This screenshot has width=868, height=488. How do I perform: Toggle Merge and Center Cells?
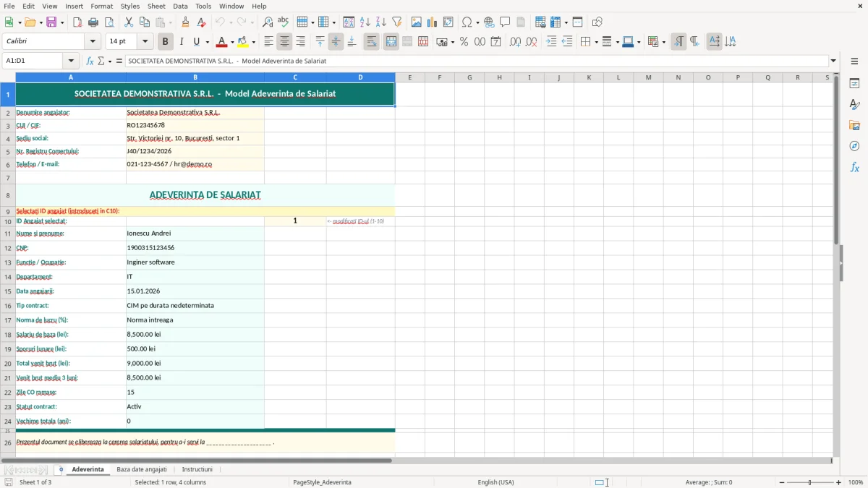pyautogui.click(x=391, y=42)
